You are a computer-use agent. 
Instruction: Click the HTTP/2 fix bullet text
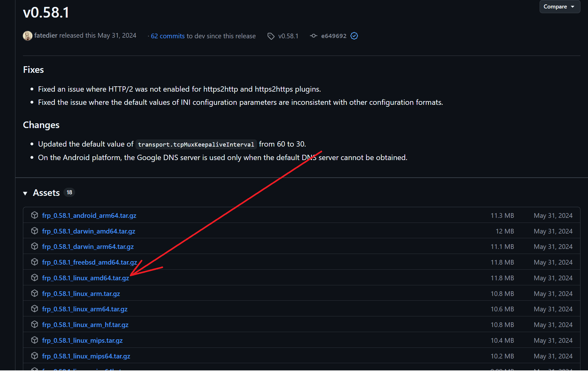(179, 89)
